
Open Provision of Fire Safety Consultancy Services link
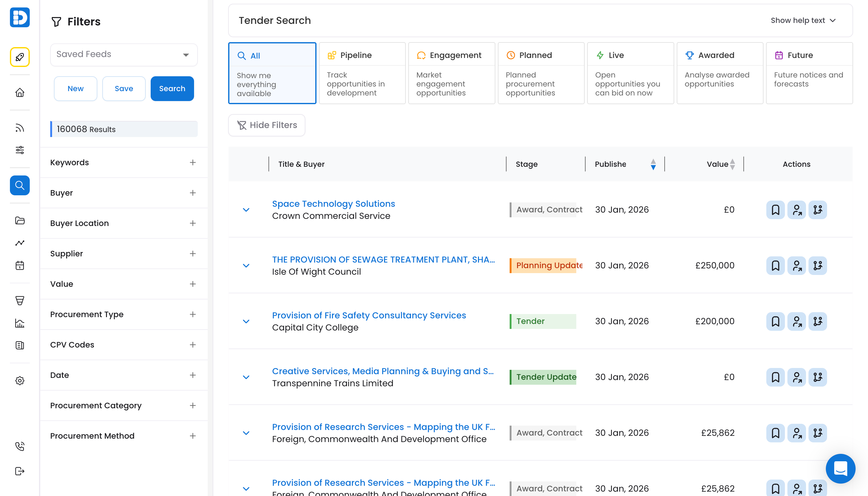(369, 315)
